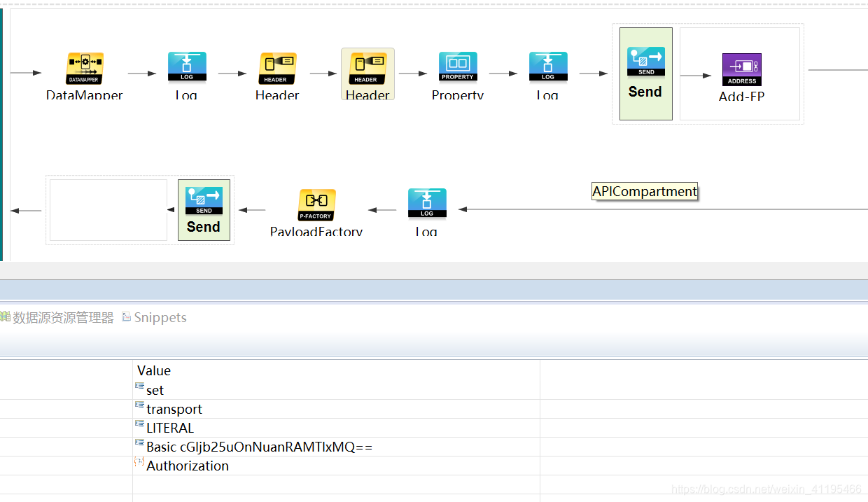
Task: Open the first Header component icon
Action: [x=277, y=67]
